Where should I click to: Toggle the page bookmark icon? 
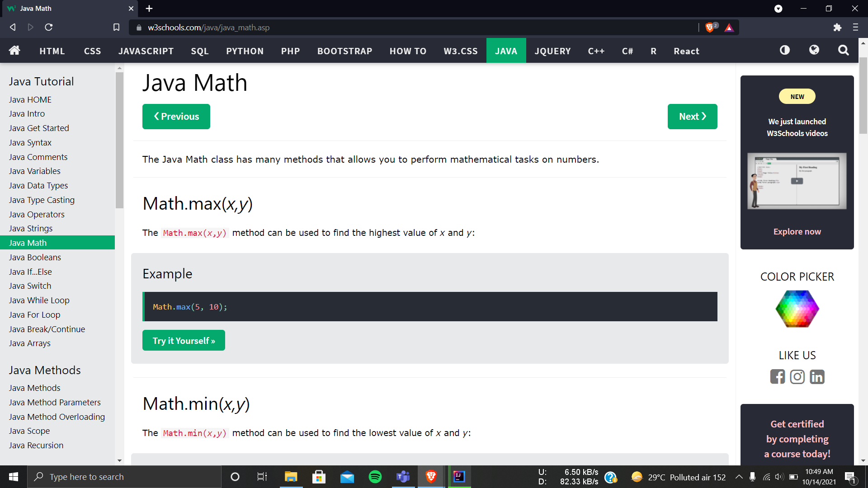(x=116, y=28)
